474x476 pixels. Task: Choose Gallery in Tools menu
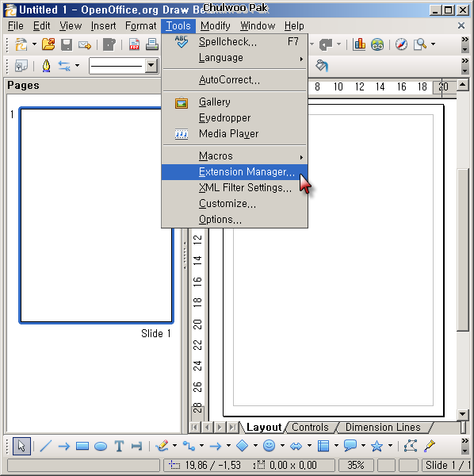[235, 102]
